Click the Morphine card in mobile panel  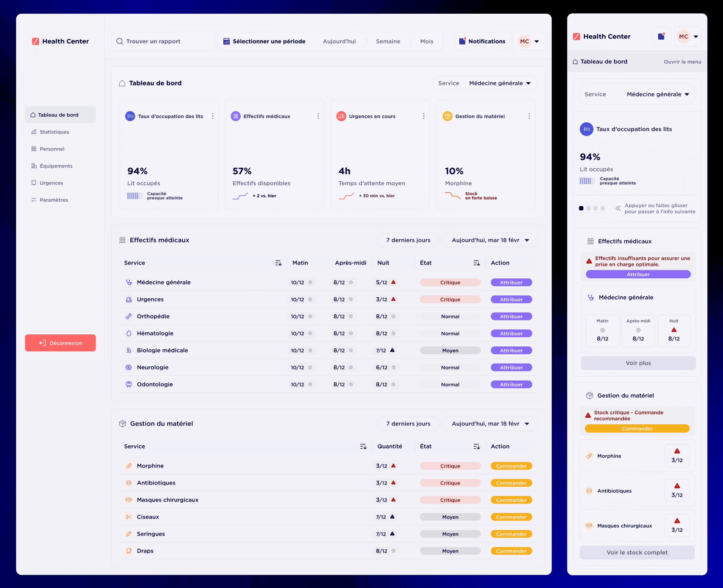637,456
